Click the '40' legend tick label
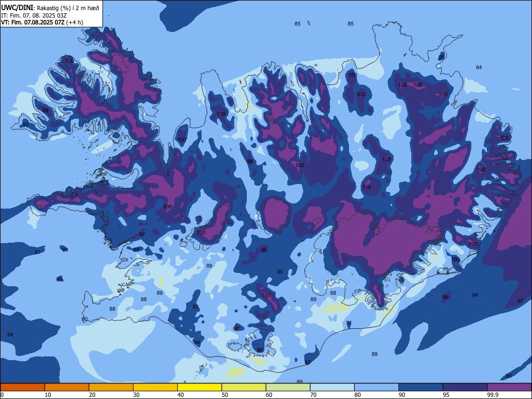This screenshot has width=532, height=399. [x=181, y=395]
